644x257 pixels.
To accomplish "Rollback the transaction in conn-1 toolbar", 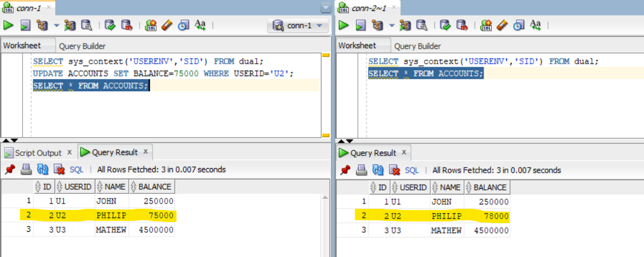I will click(x=126, y=25).
